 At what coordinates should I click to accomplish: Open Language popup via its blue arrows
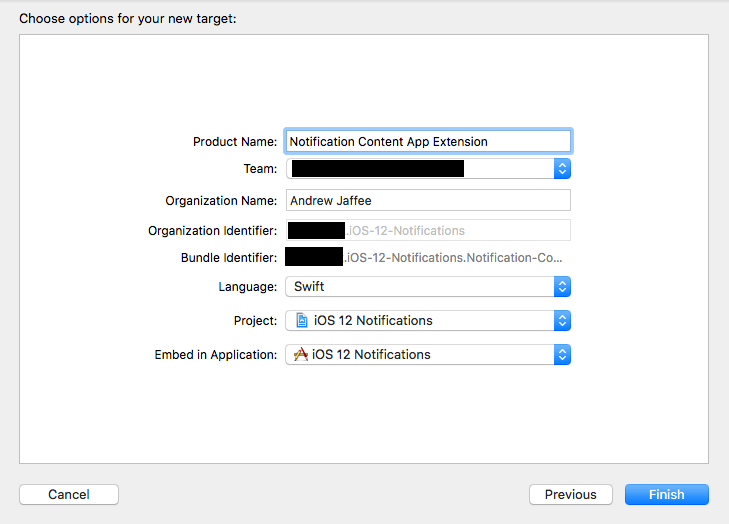tap(562, 287)
